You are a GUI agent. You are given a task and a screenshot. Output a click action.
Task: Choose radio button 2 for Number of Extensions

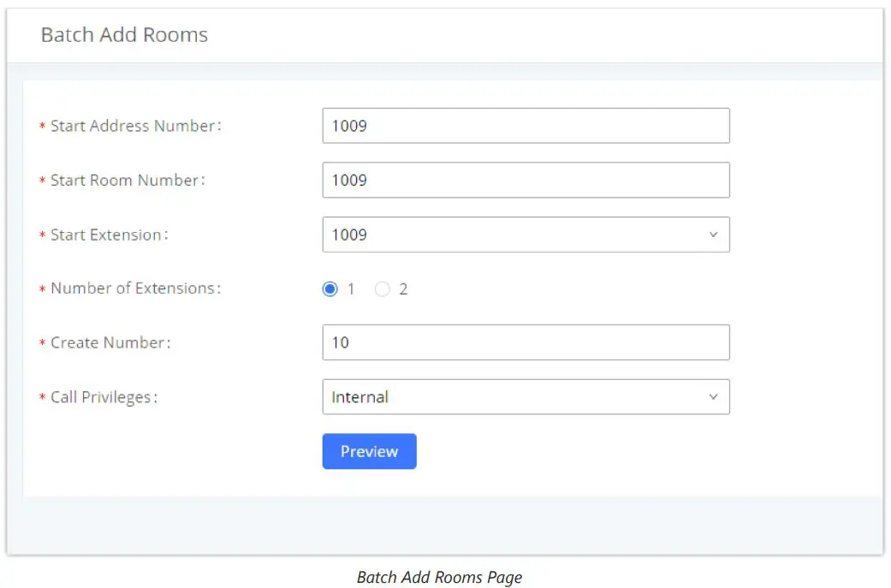pos(383,289)
